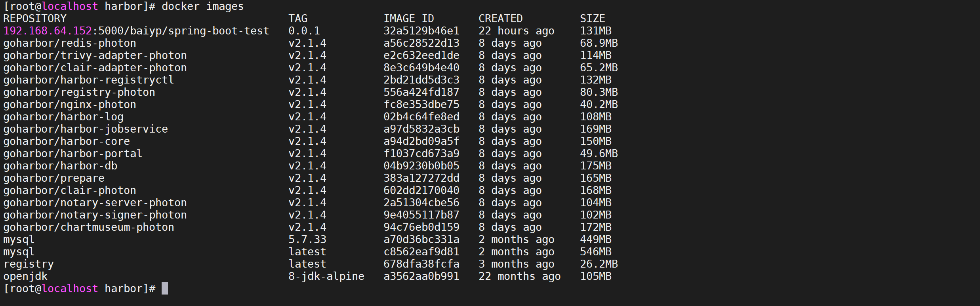Viewport: 980px width, 306px height.
Task: Click the goharbor/redis-photon repository name
Action: (70, 43)
